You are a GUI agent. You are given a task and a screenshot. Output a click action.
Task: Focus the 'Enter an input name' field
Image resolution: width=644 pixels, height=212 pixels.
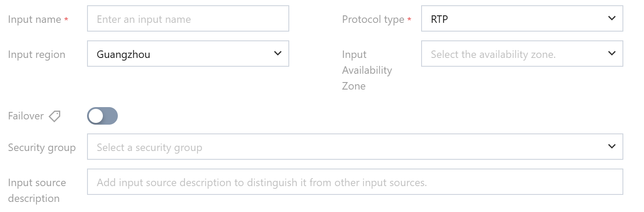pos(188,18)
